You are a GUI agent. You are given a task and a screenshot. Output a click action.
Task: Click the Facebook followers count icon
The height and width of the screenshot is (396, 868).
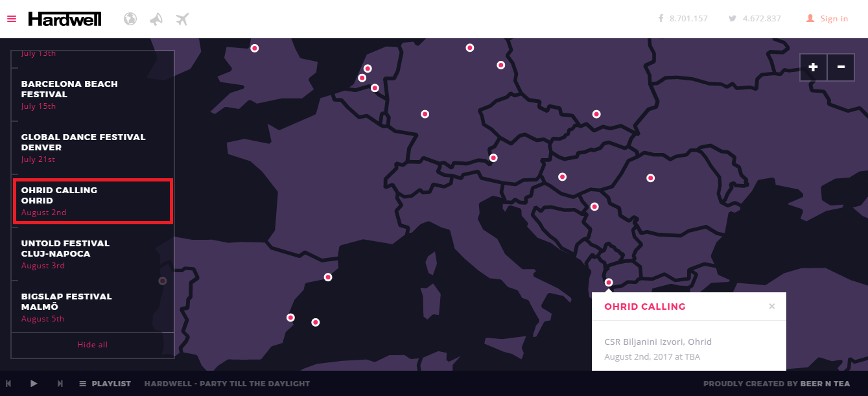pos(661,19)
